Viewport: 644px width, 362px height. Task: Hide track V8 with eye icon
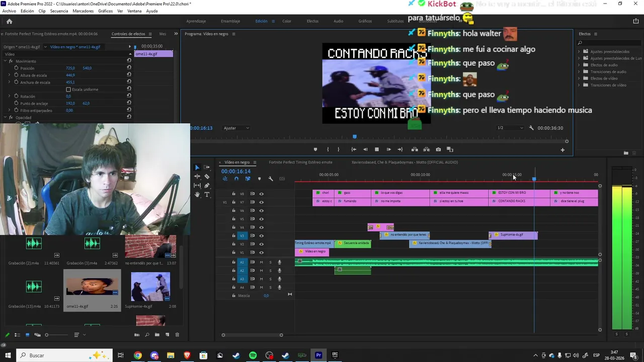pos(261,194)
